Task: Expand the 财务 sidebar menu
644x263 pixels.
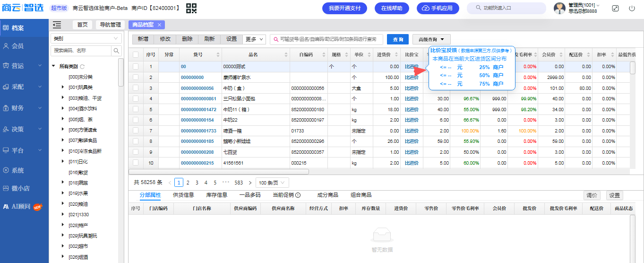Action: [24, 108]
